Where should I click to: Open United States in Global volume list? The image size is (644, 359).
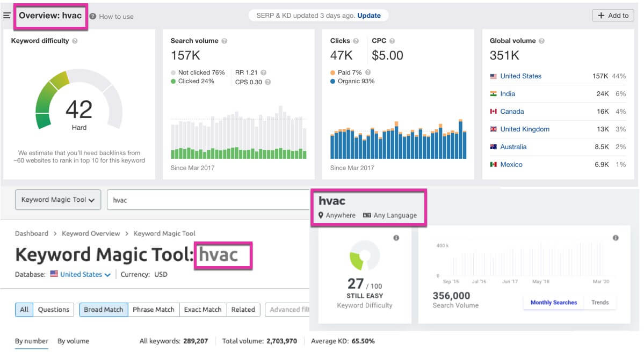click(520, 76)
